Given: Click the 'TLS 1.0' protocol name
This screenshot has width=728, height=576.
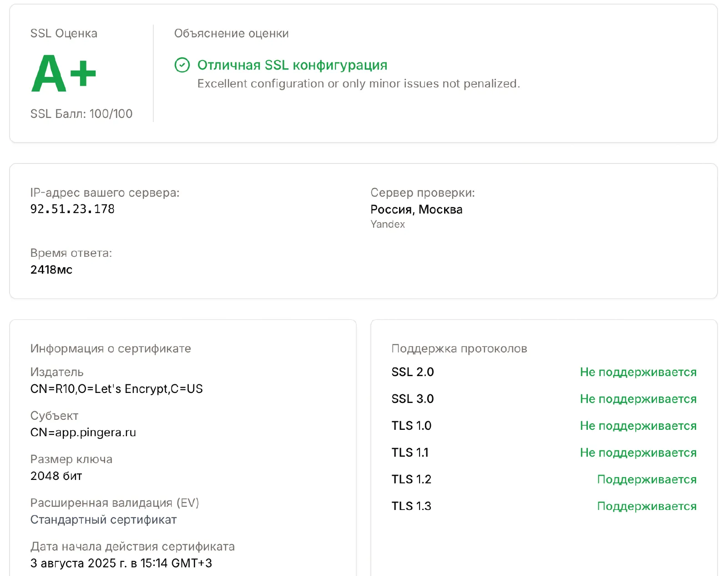Looking at the screenshot, I should pyautogui.click(x=411, y=426).
